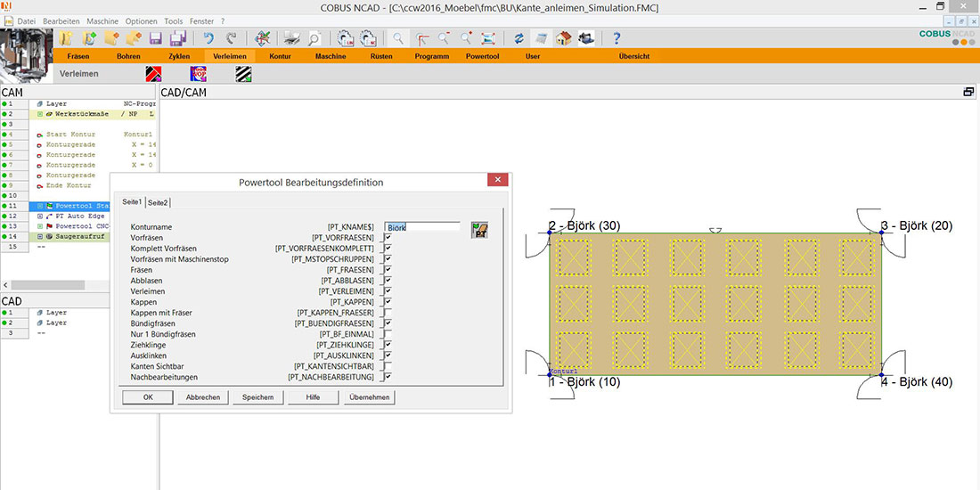Click the Übernehmen button
Image resolution: width=980 pixels, height=490 pixels.
click(x=370, y=396)
